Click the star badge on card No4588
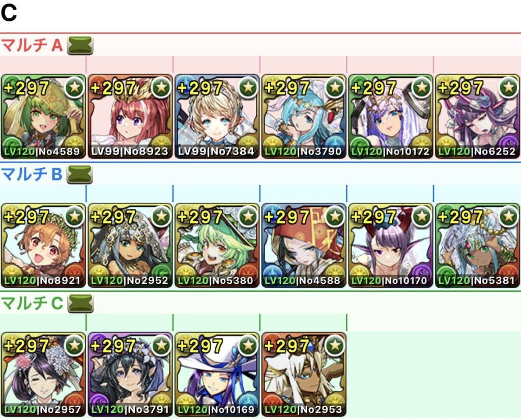521x420 pixels. point(335,217)
